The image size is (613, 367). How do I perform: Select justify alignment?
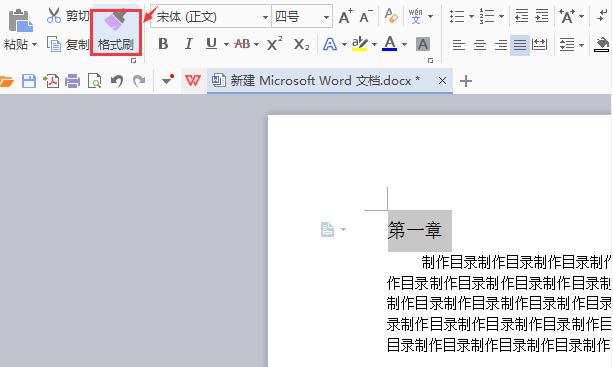(520, 45)
